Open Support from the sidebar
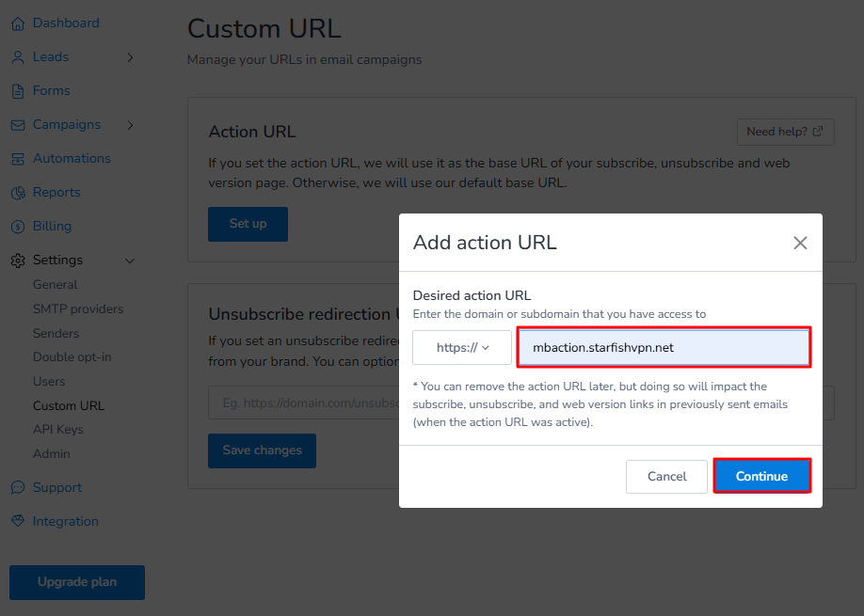 coord(57,488)
